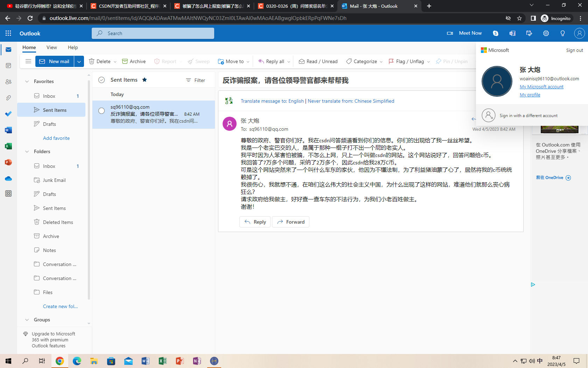Open Microsoft Store from the Windows taskbar
Screen dimensions: 588x368
tap(111, 361)
